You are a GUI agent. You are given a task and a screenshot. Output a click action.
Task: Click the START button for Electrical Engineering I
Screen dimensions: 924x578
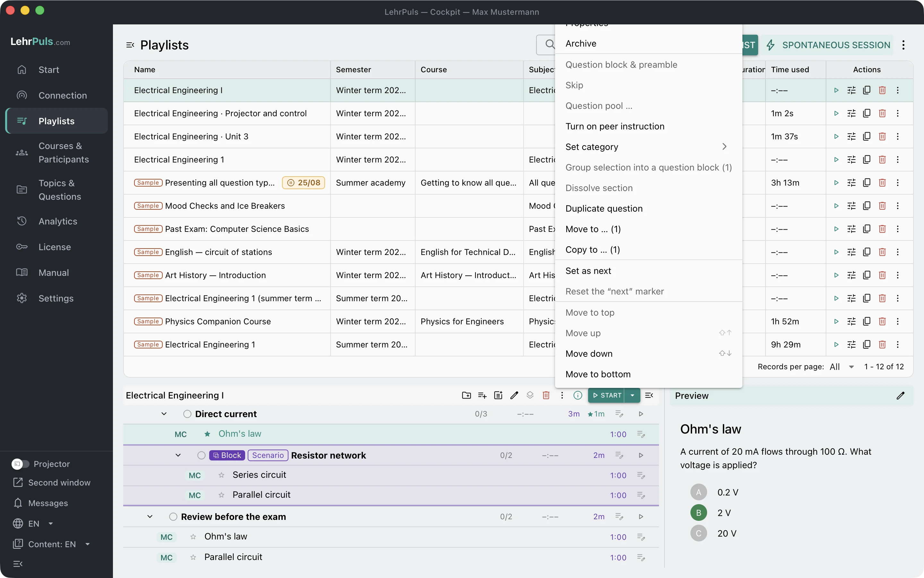pyautogui.click(x=606, y=395)
